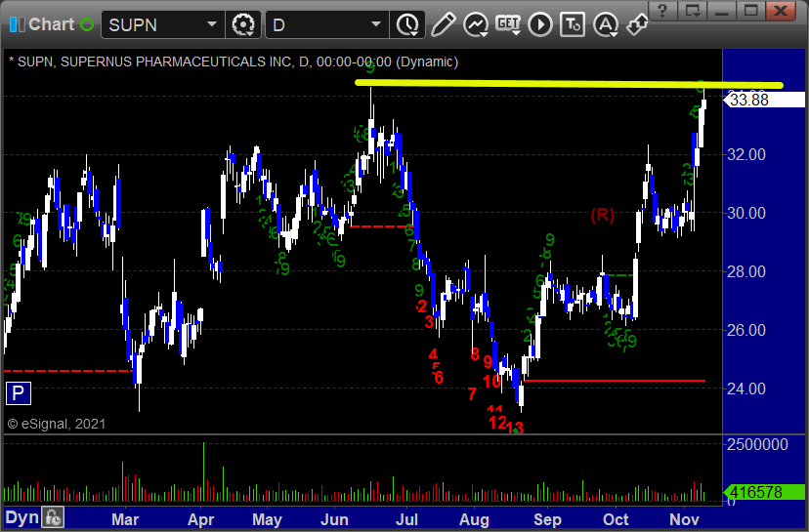Click the chart window icon beside Chart title
The height and width of the screenshot is (532, 809).
[x=17, y=24]
